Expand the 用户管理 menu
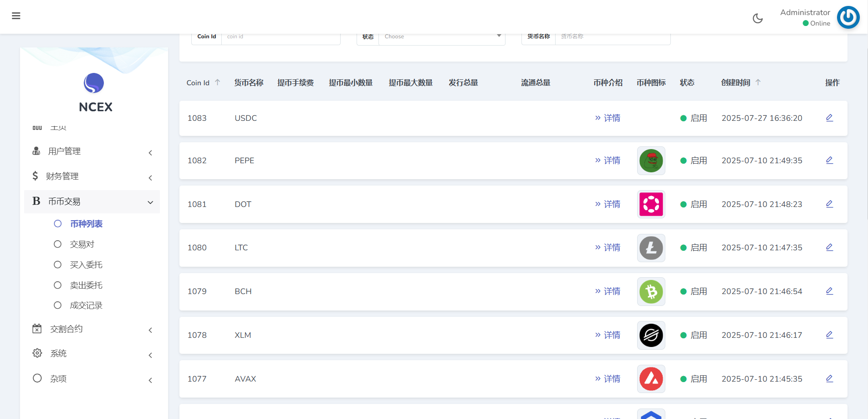This screenshot has height=419, width=868. (x=92, y=151)
